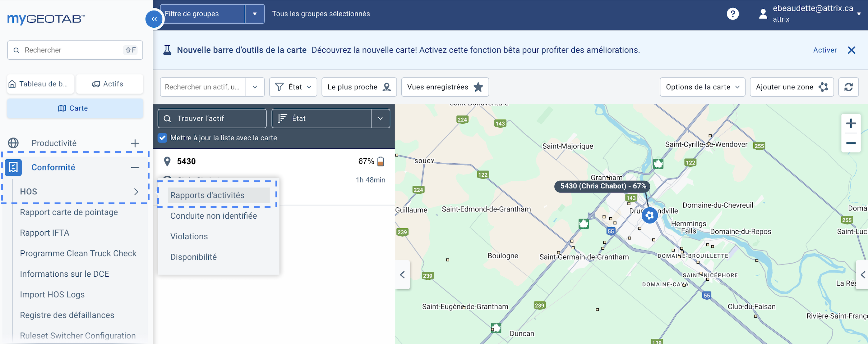This screenshot has width=868, height=344.
Task: Collapse the sidebar with the double-chevron button
Action: coord(154,19)
